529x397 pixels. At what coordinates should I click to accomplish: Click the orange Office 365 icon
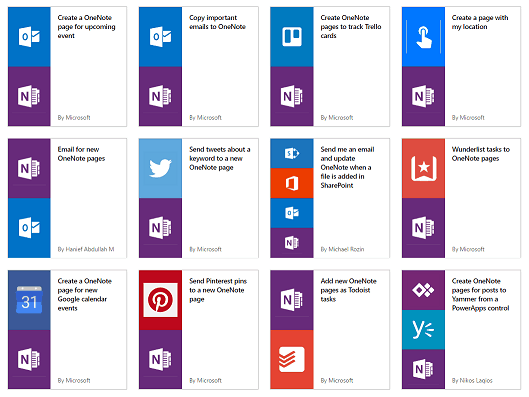point(292,183)
